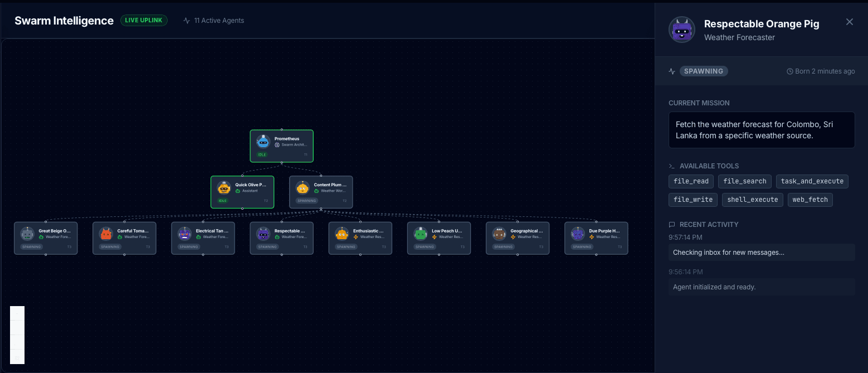Click the Colombo weather mission text box
Image resolution: width=868 pixels, height=373 pixels.
coord(762,130)
